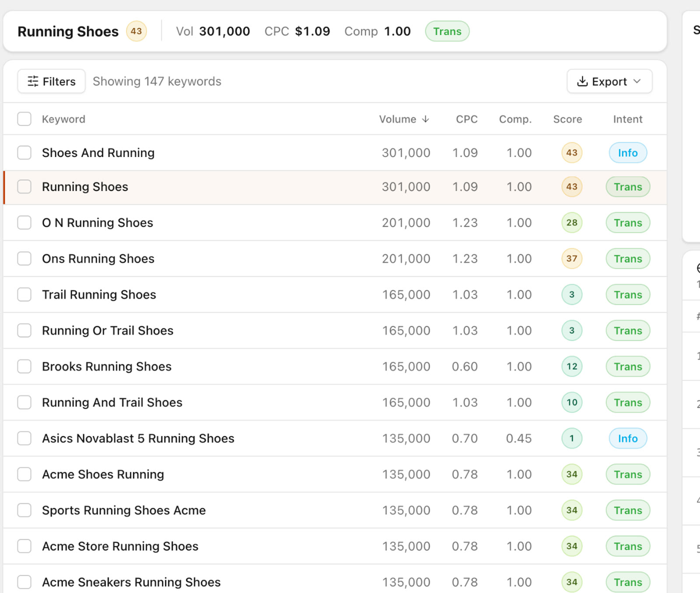
Task: Mark the Trail Running Shoes checkbox
Action: tap(24, 294)
